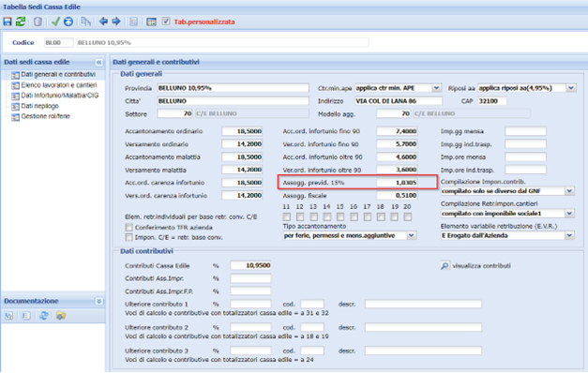The height and width of the screenshot is (373, 588).
Task: Tick Impon. C/E = retr. base conv. checkbox
Action: pyautogui.click(x=129, y=237)
